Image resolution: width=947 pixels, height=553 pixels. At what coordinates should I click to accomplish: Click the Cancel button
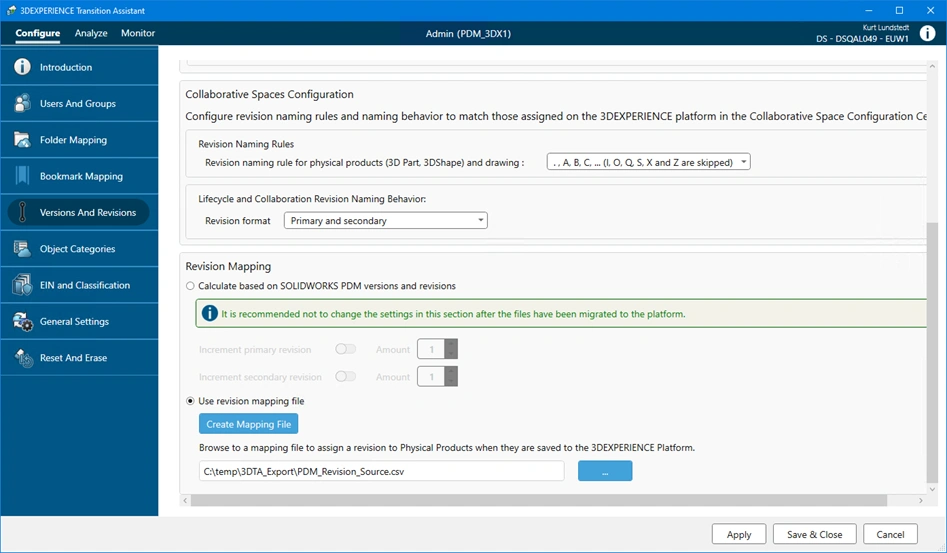point(890,534)
